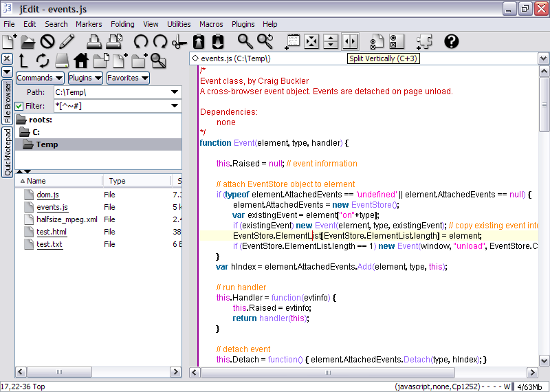Click the Open File folder icon
550x392 pixels.
(28, 42)
